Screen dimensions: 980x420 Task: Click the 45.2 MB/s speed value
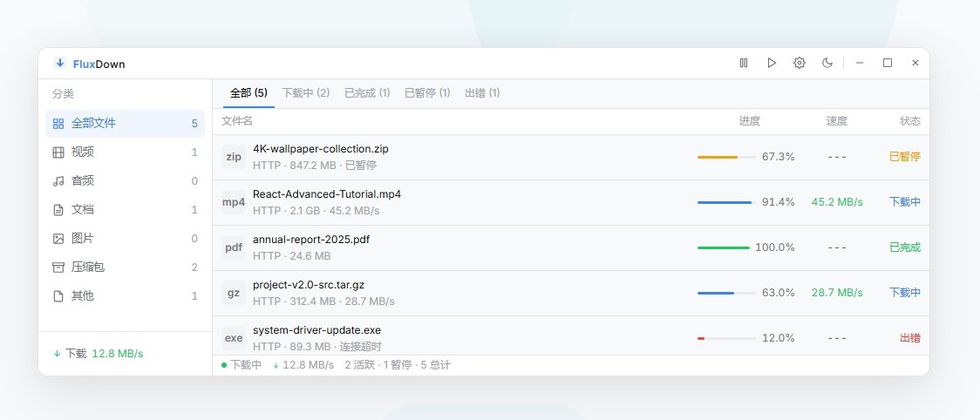click(x=837, y=202)
